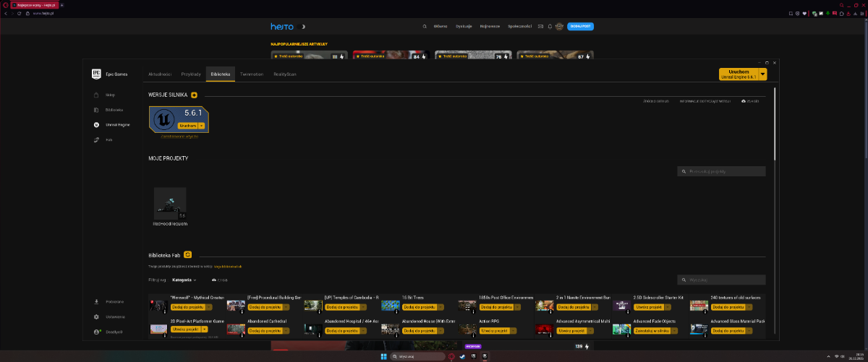The image size is (868, 362).
Task: Click the Hejto search magnifier icon
Action: (x=425, y=26)
